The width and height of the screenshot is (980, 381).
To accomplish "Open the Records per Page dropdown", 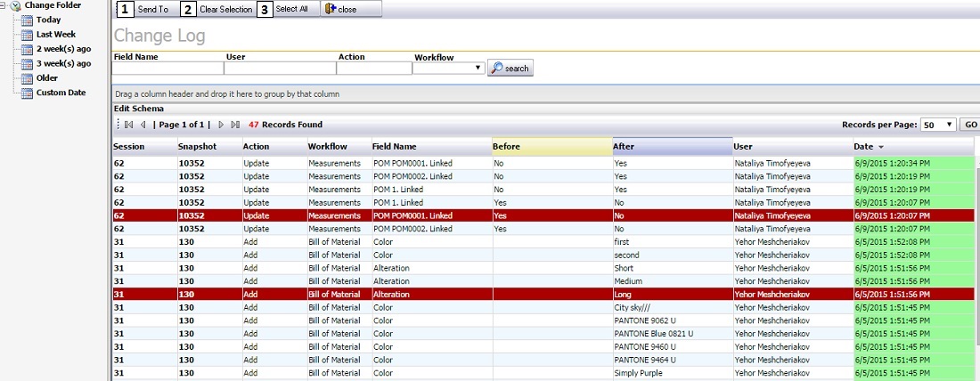I will [938, 125].
